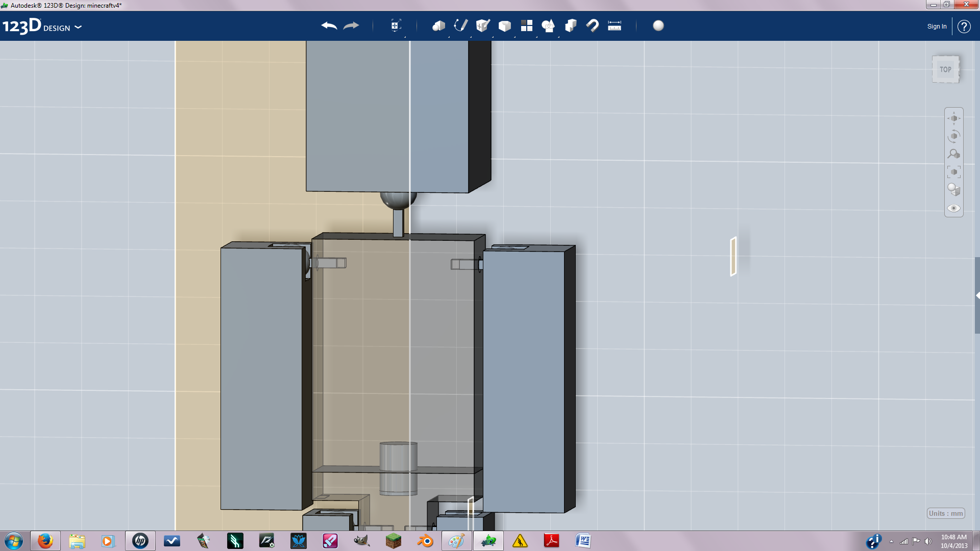Screen dimensions: 980x551
Task: Open the 123D Design application menu
Action: point(42,27)
